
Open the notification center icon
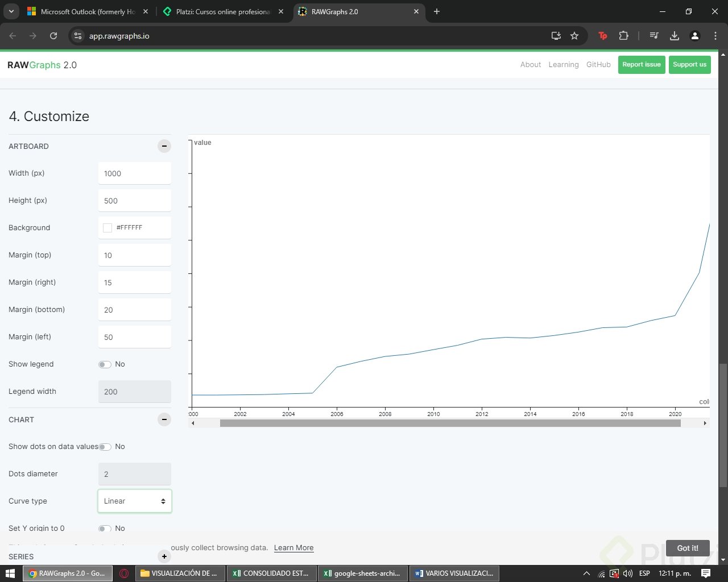pyautogui.click(x=706, y=573)
